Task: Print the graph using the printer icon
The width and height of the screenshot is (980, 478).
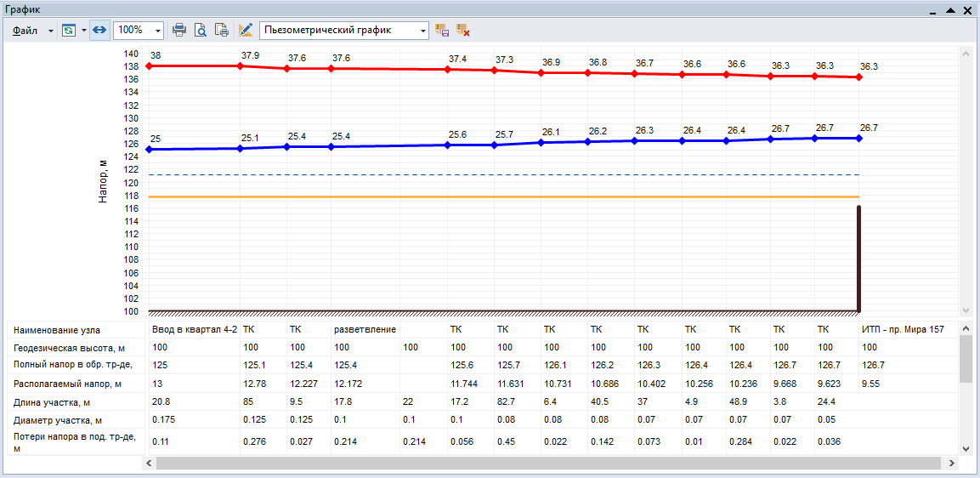Action: [x=179, y=30]
